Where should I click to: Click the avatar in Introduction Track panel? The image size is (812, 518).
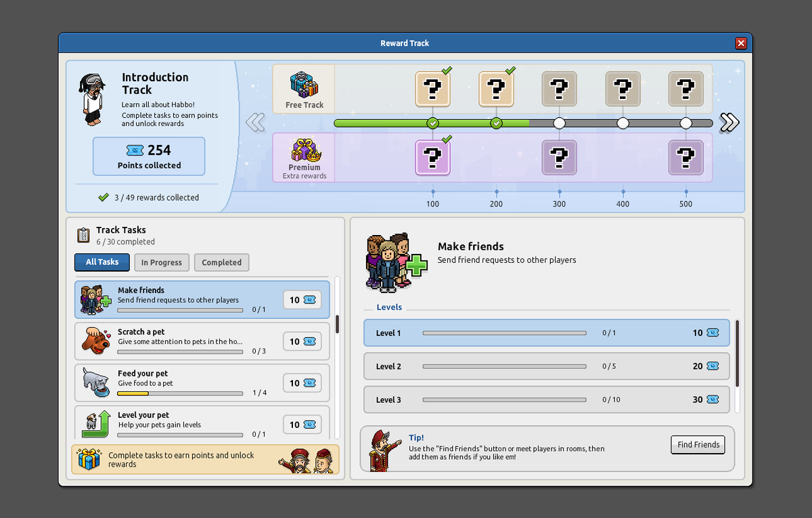[x=91, y=100]
